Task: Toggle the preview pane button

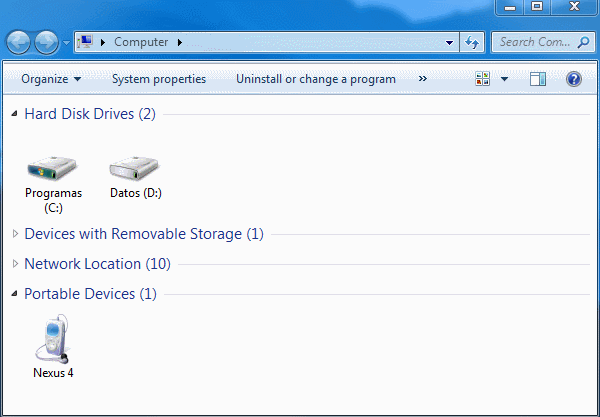Action: tap(538, 79)
